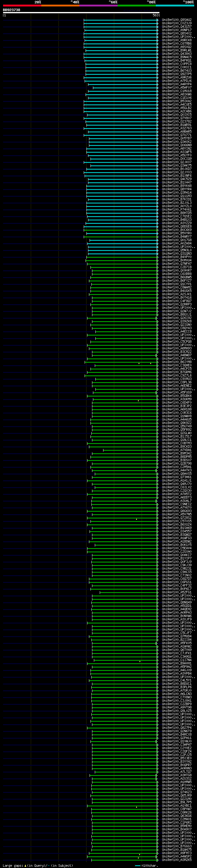Screen dimensions: 197x868
Task: Select the query name BB923738
Action: pos(11,10)
